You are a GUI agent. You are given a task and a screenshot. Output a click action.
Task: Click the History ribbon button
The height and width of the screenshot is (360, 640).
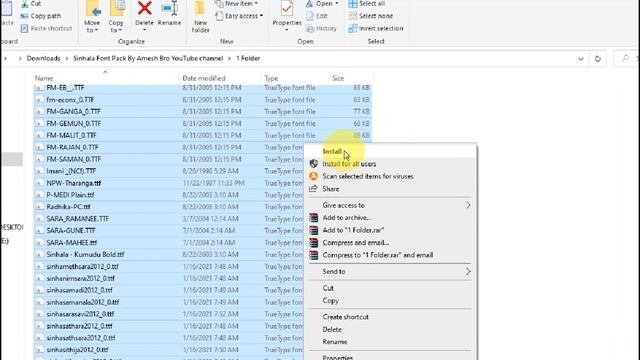tap(322, 29)
